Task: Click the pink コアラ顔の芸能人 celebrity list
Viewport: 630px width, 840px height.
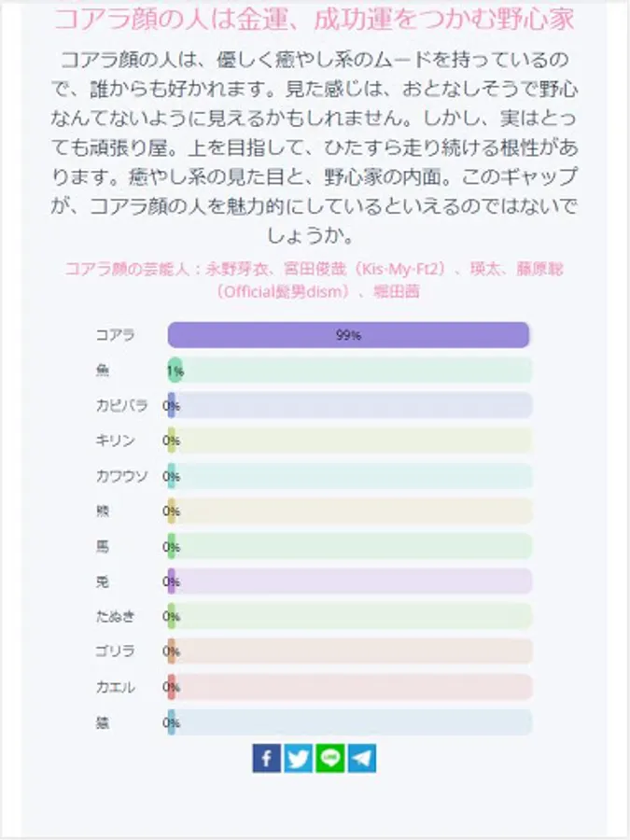Action: tap(314, 280)
